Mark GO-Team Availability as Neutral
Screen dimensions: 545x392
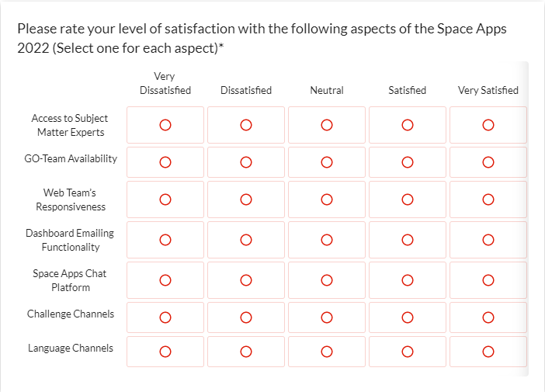coord(327,162)
